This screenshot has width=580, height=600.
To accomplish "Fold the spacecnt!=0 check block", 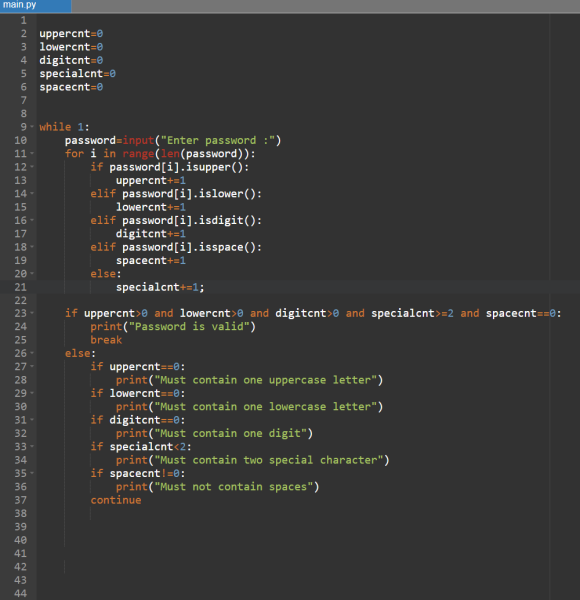I will tap(32, 473).
